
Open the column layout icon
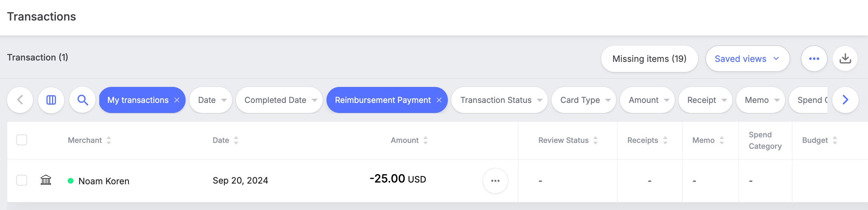51,100
